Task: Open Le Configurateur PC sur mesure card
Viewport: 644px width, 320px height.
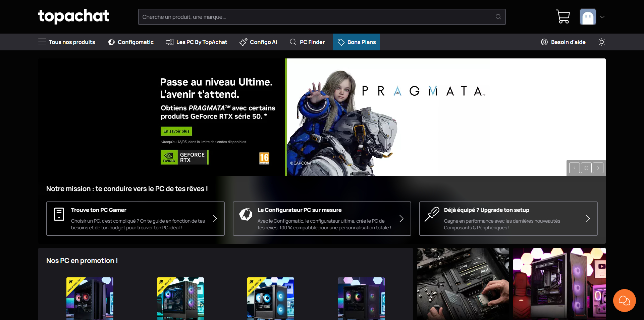Action: pyautogui.click(x=322, y=219)
